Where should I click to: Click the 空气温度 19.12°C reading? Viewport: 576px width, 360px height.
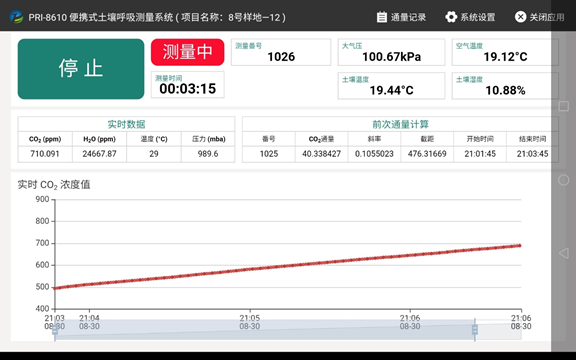coord(505,53)
